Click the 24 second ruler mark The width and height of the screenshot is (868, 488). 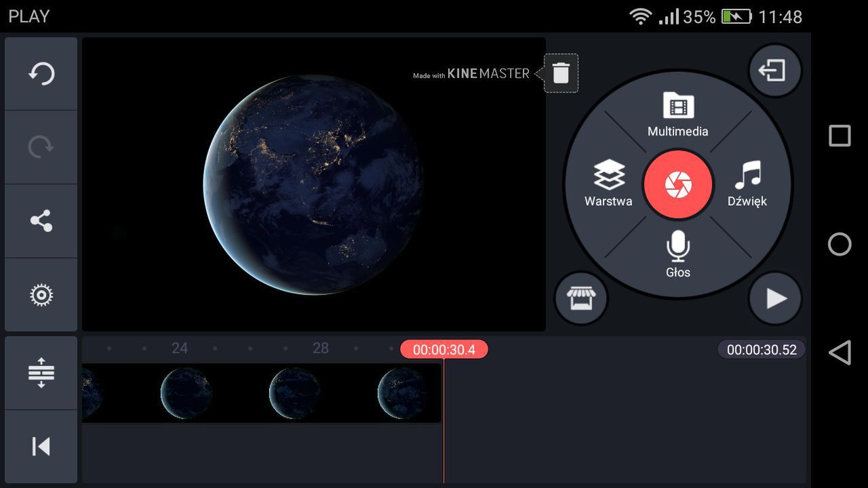click(x=180, y=348)
